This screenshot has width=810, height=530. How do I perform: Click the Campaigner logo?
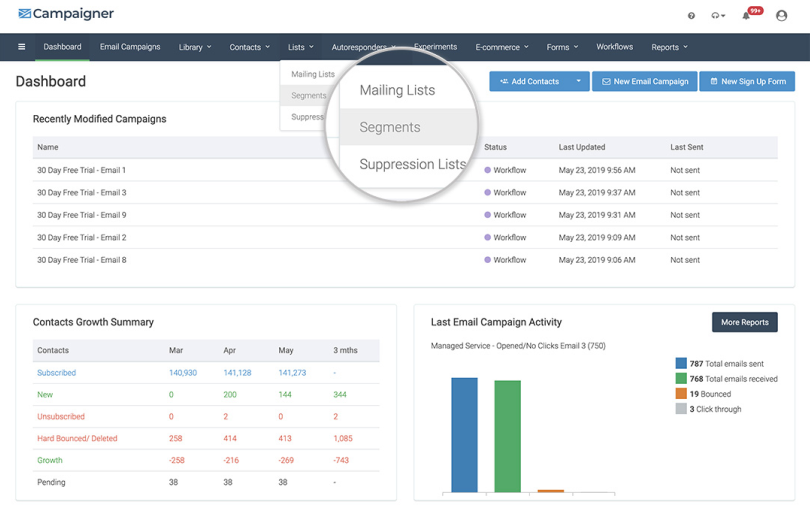(x=66, y=13)
